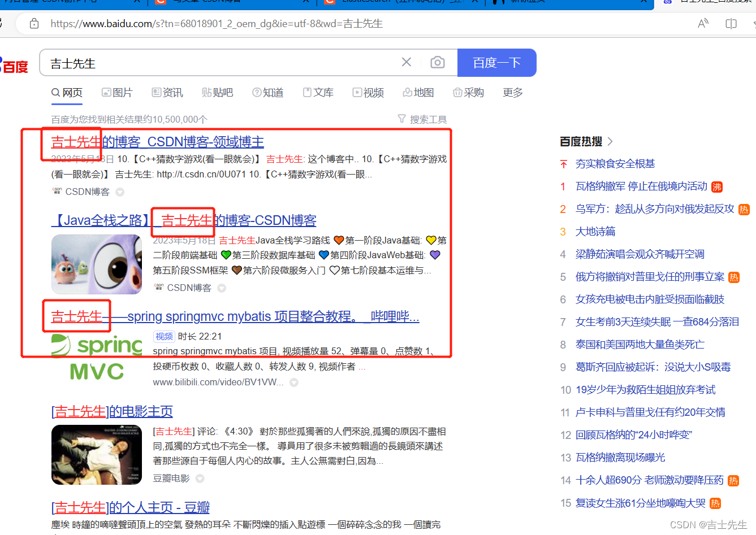Click the CSDN博客 source under first result

click(87, 192)
